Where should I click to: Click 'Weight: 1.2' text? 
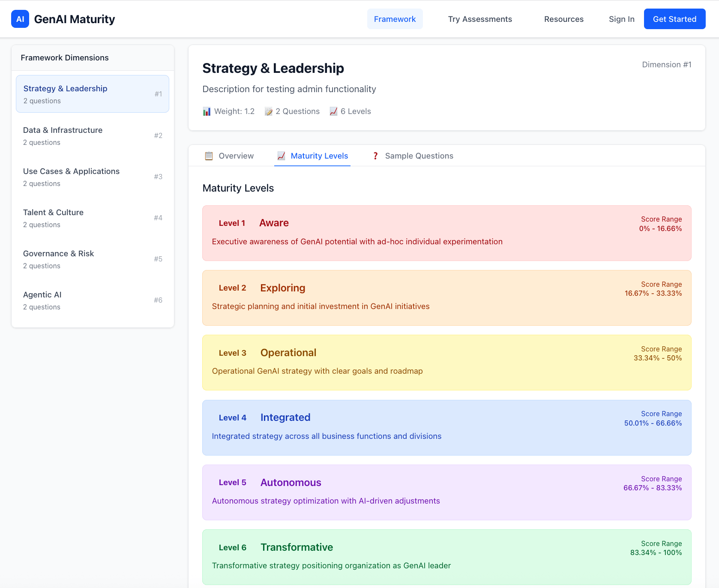click(234, 111)
